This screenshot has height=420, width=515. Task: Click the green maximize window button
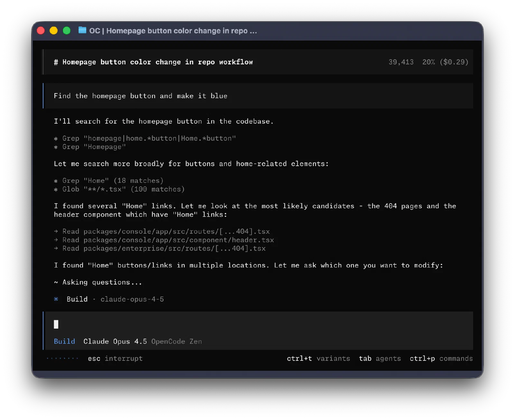(x=67, y=31)
